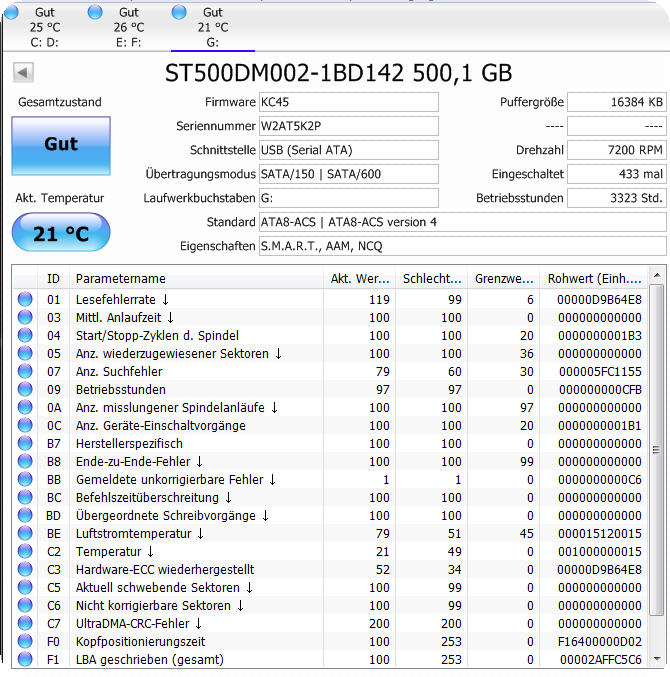This screenshot has width=670, height=677.
Task: Click the health orb above the G: tab
Action: pyautogui.click(x=179, y=12)
